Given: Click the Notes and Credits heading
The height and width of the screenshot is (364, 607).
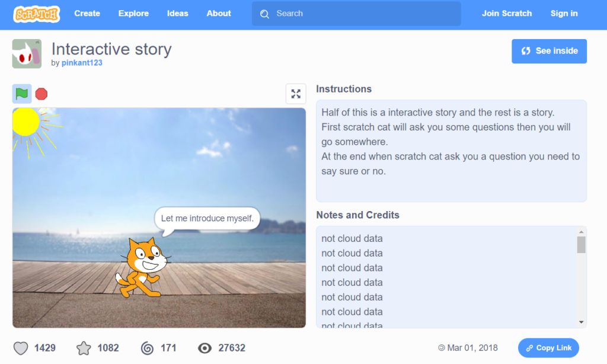Looking at the screenshot, I should 357,215.
